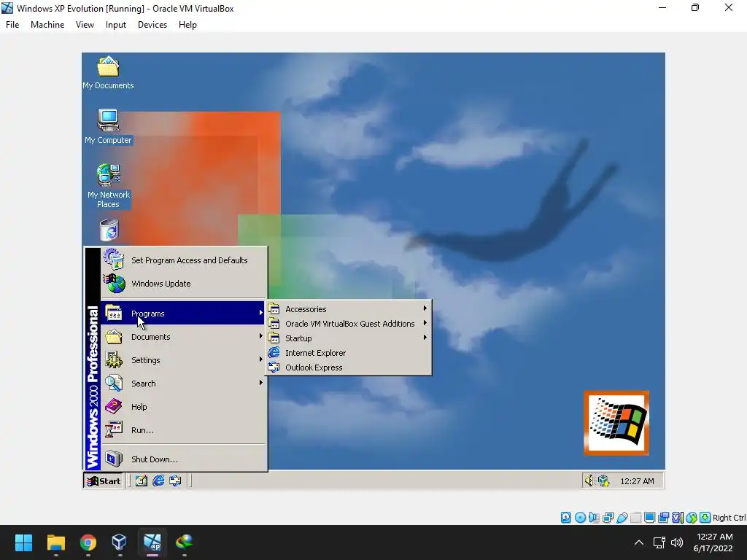
Task: Open VirtualBox Manager on host taskbar
Action: click(120, 542)
